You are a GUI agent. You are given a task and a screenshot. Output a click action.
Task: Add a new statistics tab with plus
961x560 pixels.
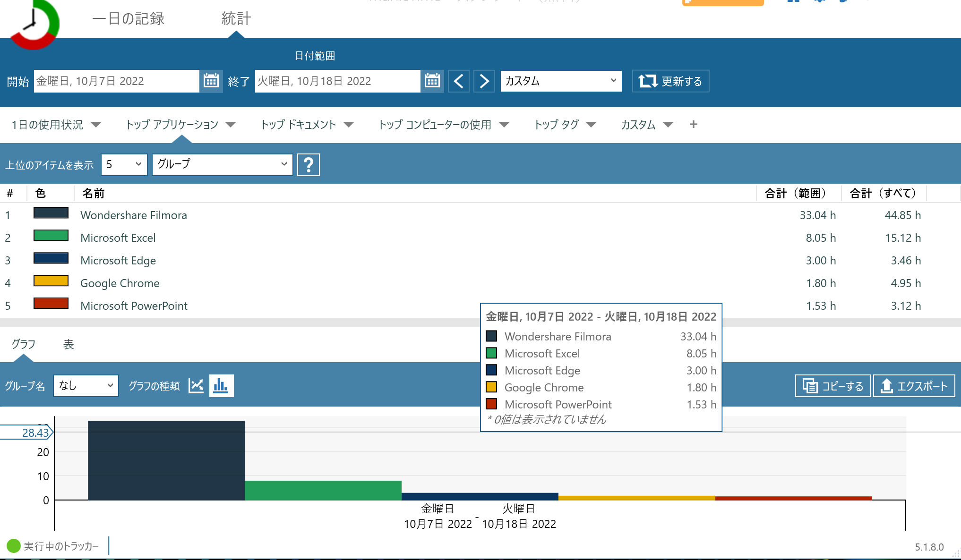click(x=693, y=124)
